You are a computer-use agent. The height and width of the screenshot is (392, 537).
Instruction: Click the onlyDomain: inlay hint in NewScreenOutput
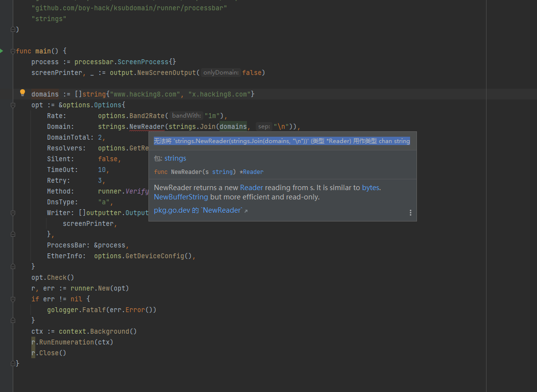[220, 72]
